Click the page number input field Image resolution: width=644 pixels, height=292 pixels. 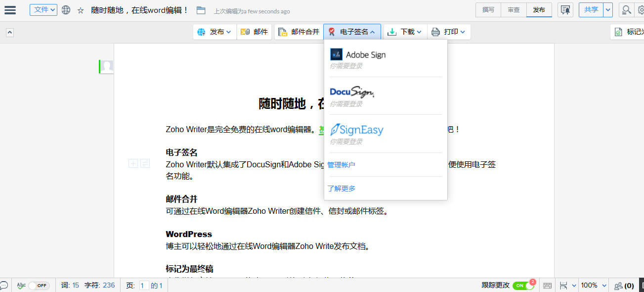click(144, 286)
